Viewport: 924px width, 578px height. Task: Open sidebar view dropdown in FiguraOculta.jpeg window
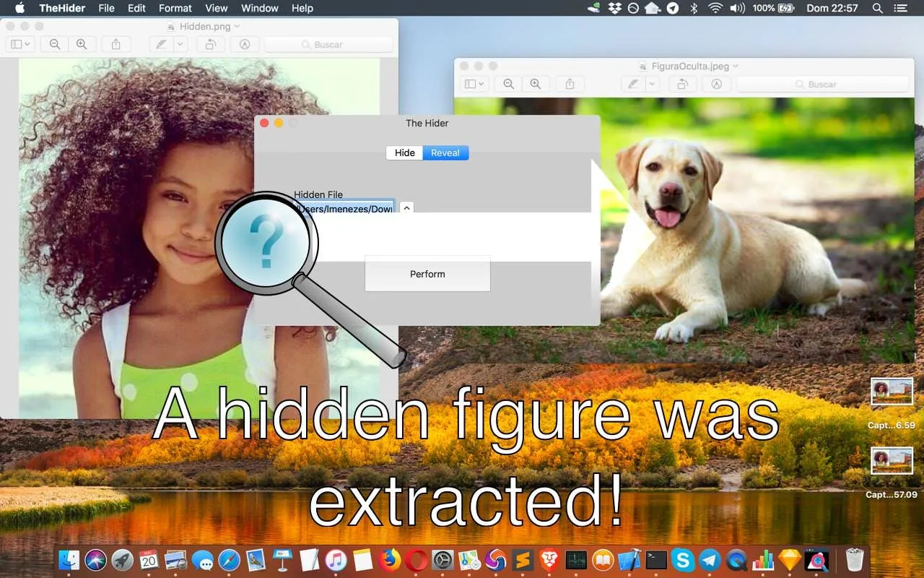tap(474, 84)
